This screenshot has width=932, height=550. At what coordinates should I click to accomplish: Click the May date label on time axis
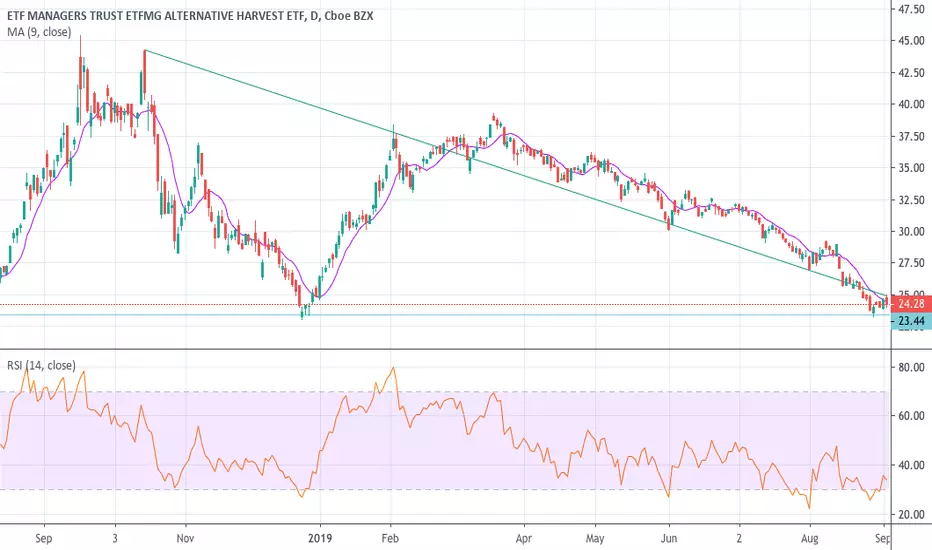(595, 538)
